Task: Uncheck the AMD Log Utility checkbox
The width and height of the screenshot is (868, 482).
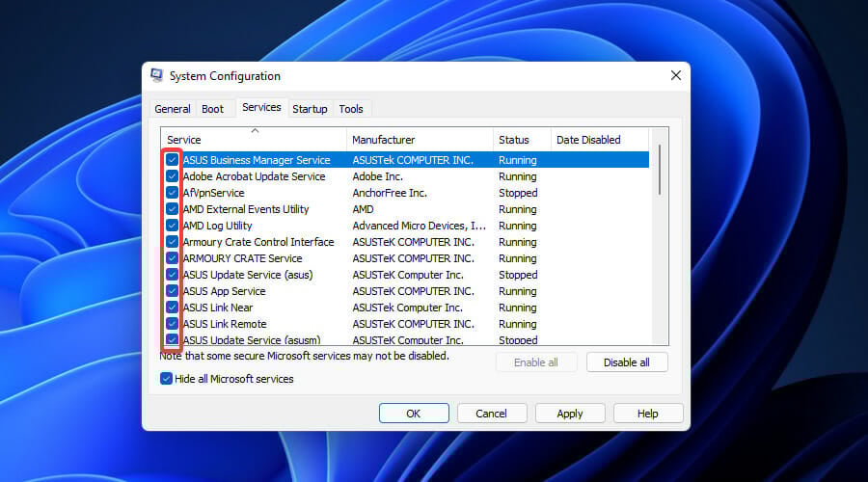Action: tap(172, 226)
